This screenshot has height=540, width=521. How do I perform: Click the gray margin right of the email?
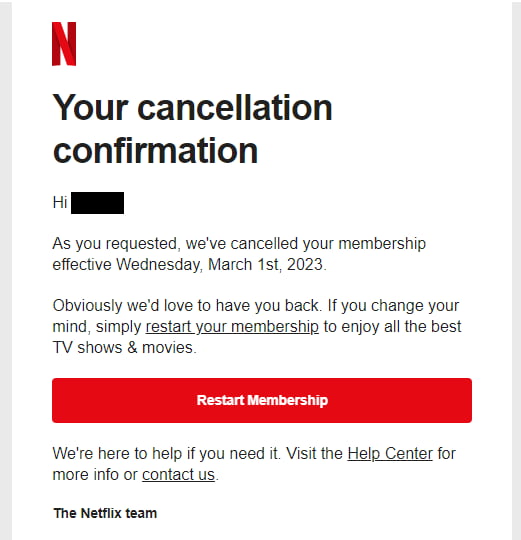tap(516, 270)
